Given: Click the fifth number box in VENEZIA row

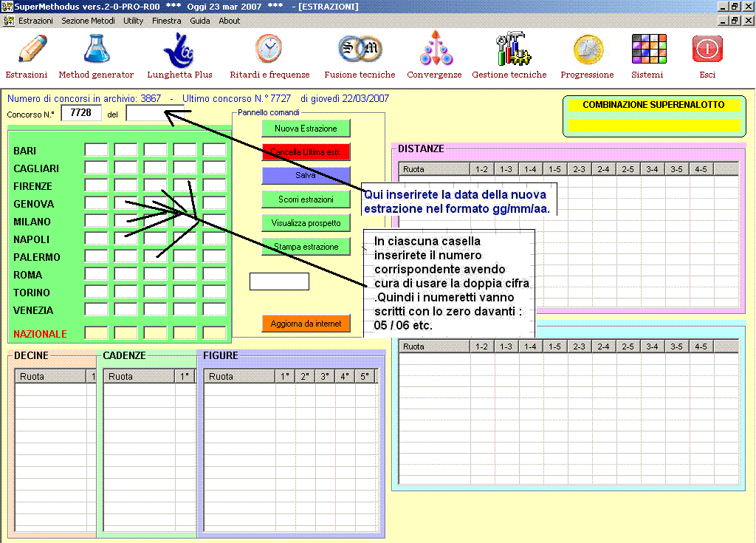Looking at the screenshot, I should click(x=214, y=310).
